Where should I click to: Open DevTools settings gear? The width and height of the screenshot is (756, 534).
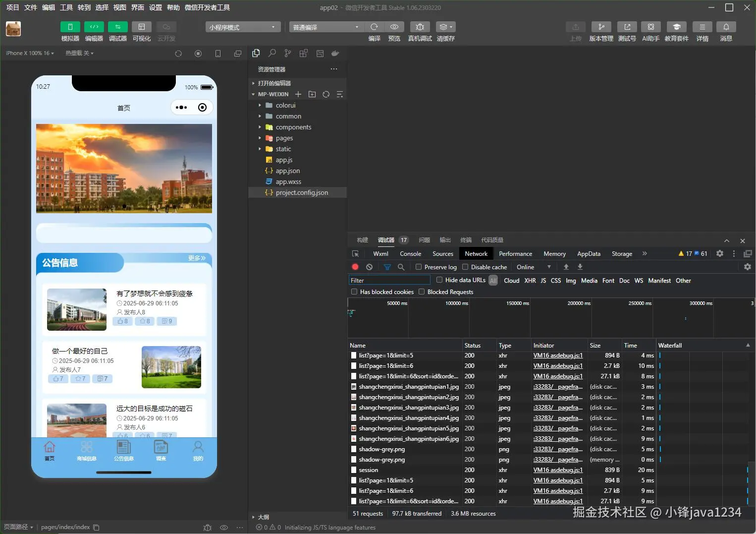[720, 253]
